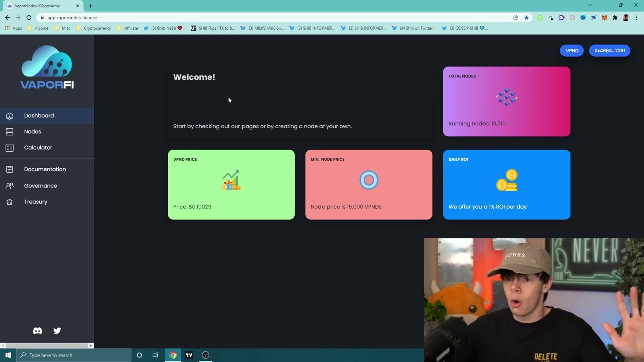Open the Treasury bank icon
The height and width of the screenshot is (362, 644).
[9, 202]
